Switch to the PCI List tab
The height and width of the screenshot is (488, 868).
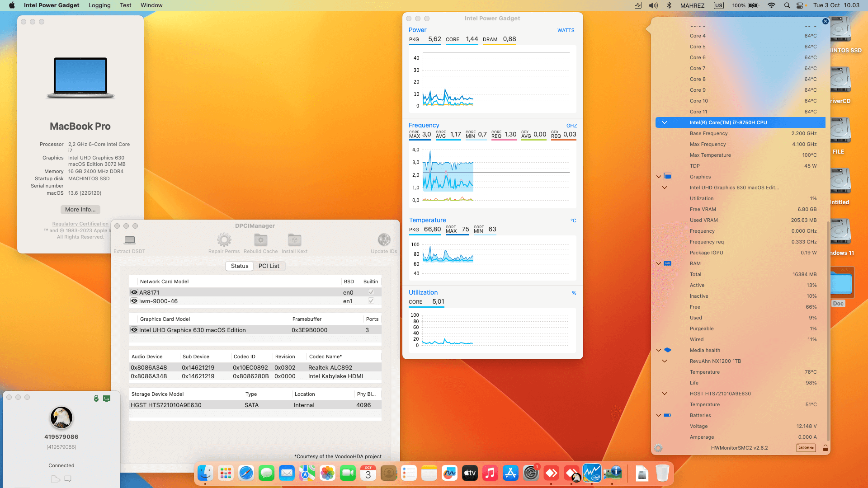coord(269,266)
